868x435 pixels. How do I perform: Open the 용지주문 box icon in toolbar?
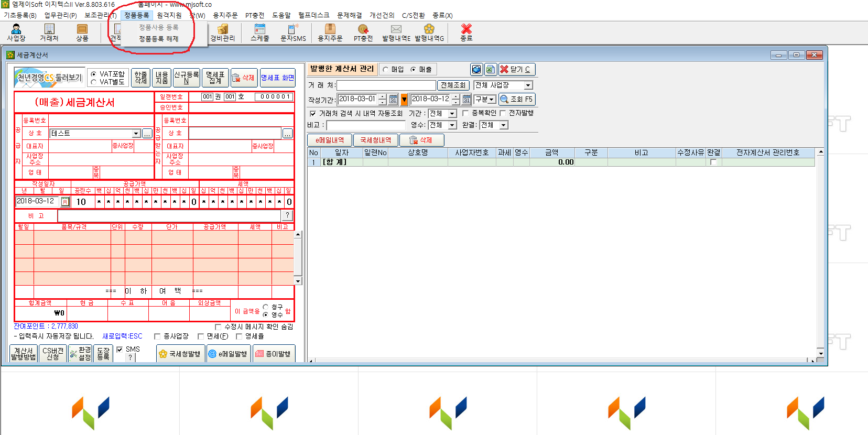coord(330,32)
